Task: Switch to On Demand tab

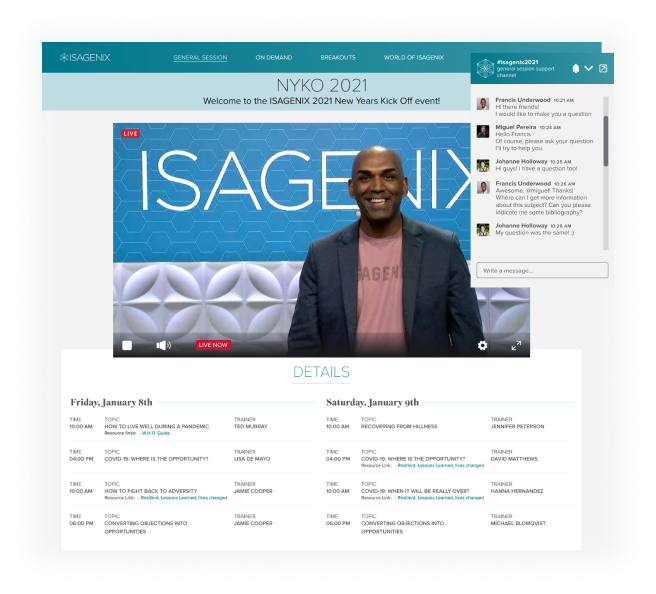Action: (274, 58)
